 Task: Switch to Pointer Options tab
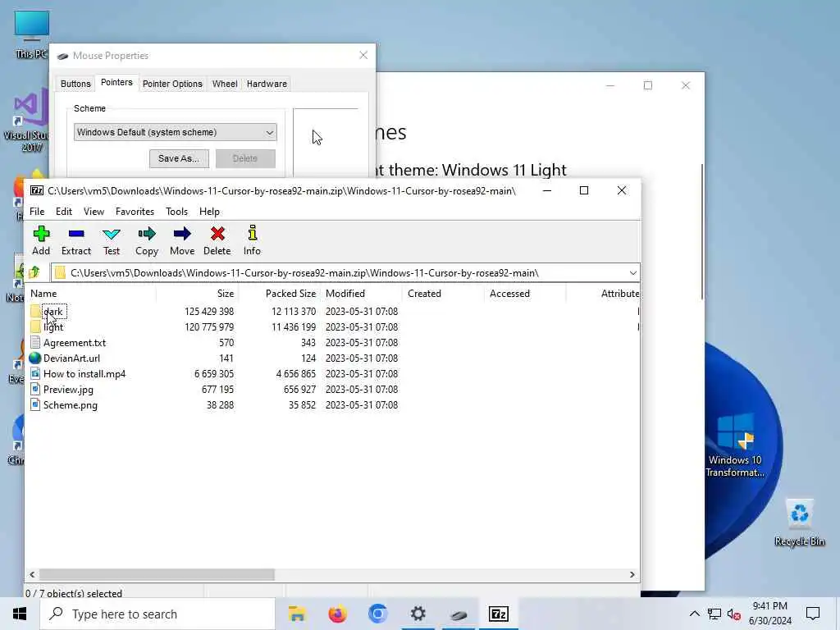(x=172, y=84)
